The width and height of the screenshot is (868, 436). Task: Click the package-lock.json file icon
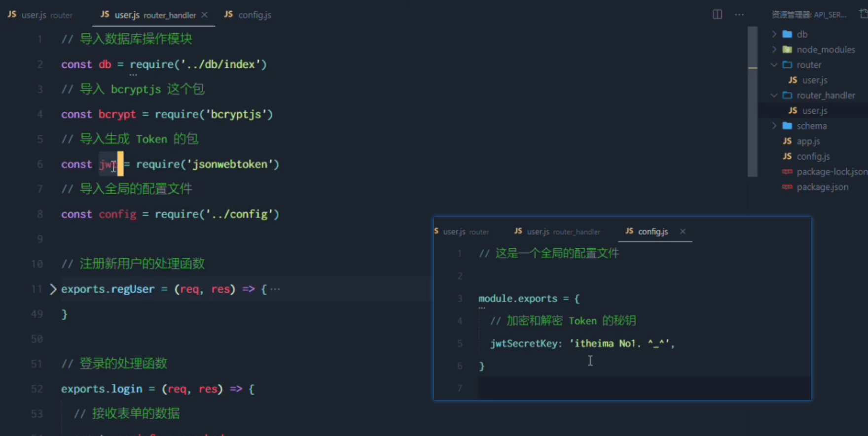coord(787,171)
